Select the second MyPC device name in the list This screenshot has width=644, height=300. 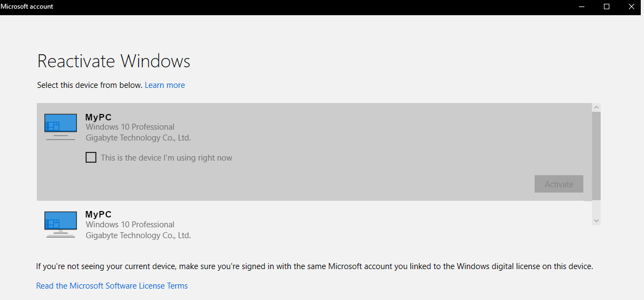coord(98,214)
